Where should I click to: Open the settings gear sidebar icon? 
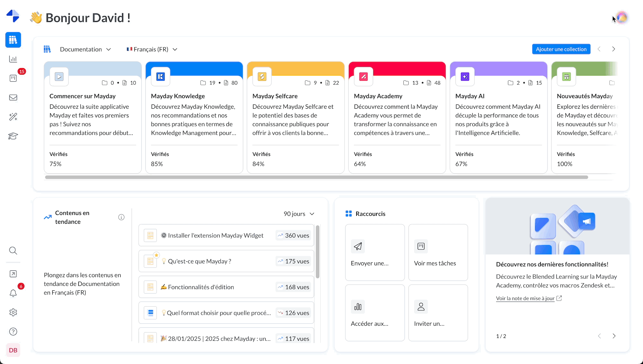13,312
